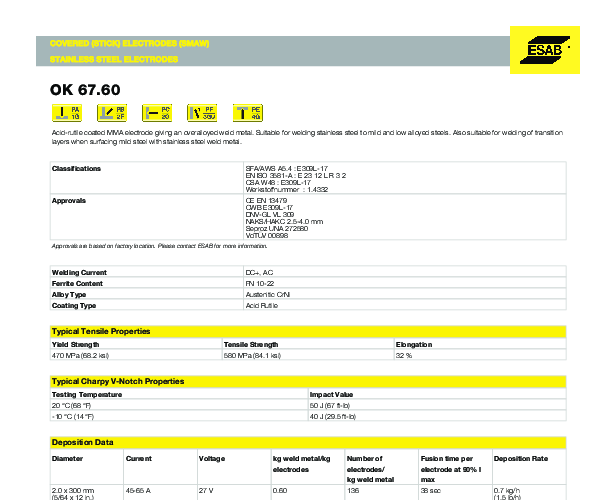615x500 pixels.
Task: Click the Tensile Strength column header
Action: (x=251, y=345)
